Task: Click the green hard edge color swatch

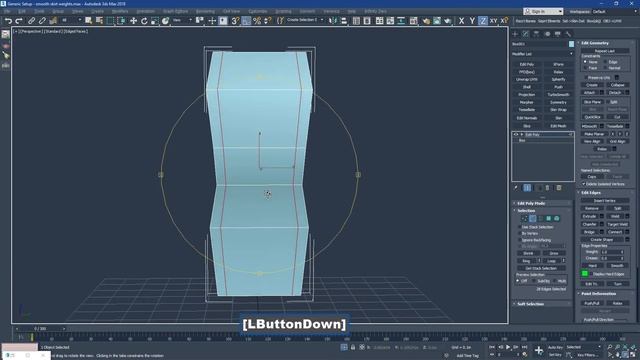Action: [584, 273]
